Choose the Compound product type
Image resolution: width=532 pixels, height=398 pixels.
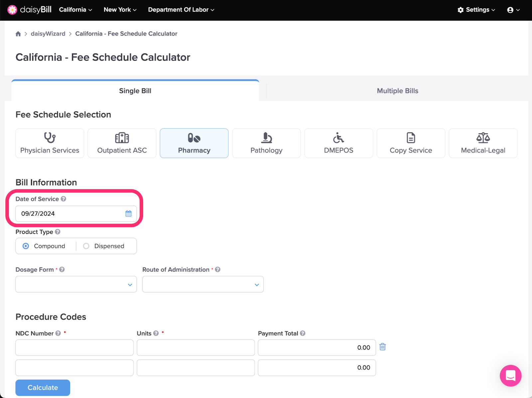coord(44,246)
